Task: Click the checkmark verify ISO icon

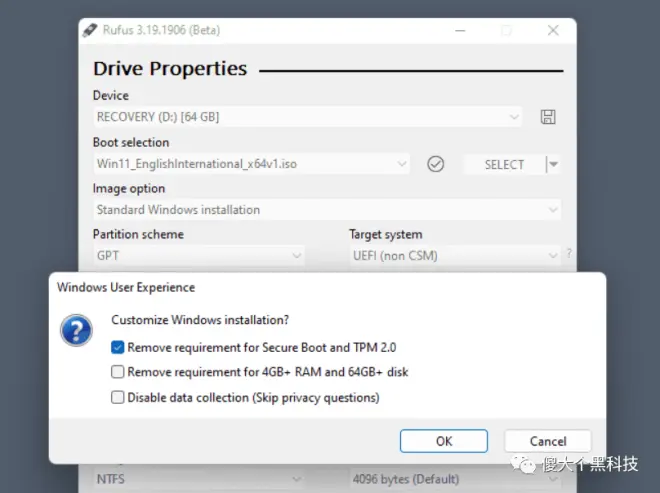Action: [435, 164]
